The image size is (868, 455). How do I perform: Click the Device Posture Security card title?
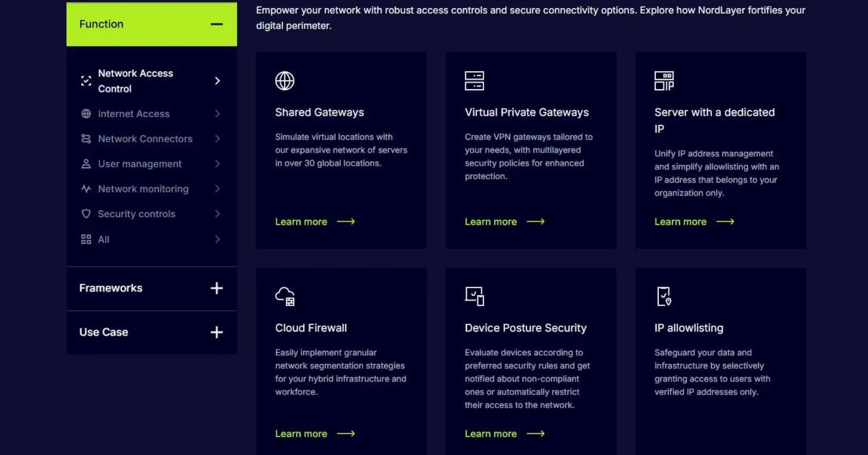coord(525,328)
